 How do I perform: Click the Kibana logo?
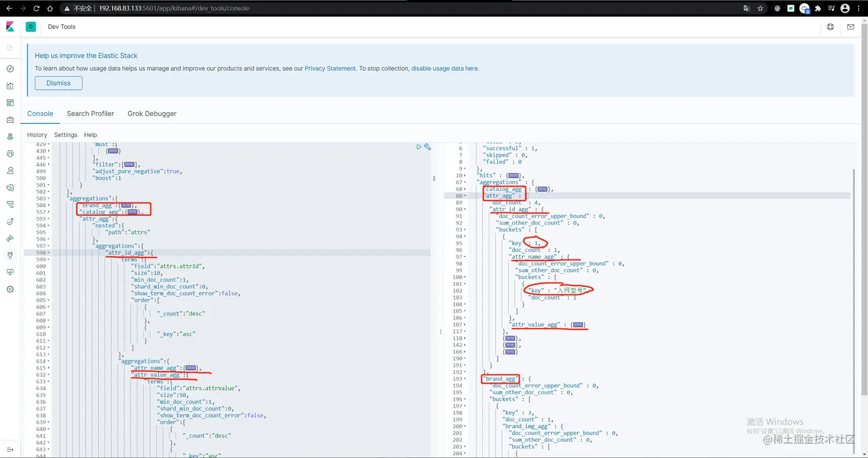pos(10,27)
